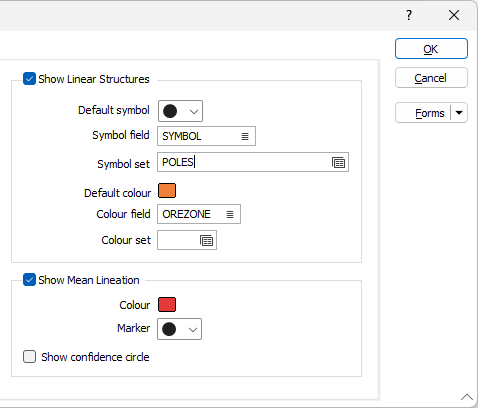Open the Colour field list picker icon

coord(230,214)
